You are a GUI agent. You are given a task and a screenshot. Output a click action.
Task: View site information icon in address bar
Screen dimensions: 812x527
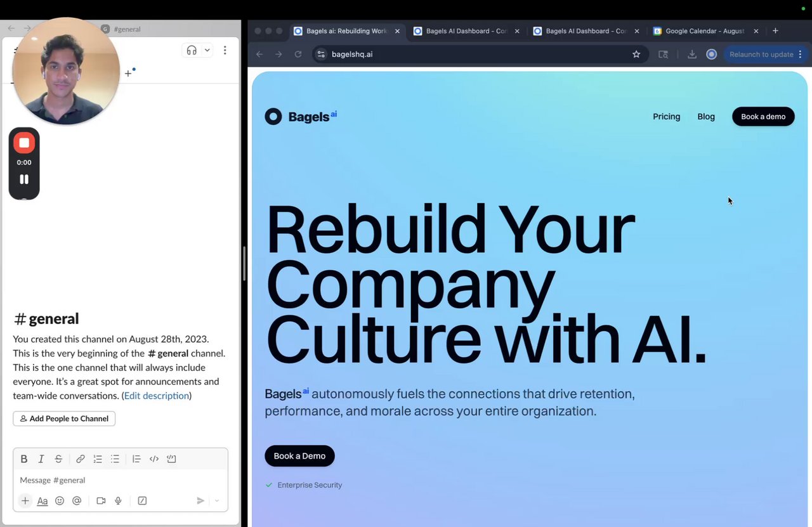point(321,55)
